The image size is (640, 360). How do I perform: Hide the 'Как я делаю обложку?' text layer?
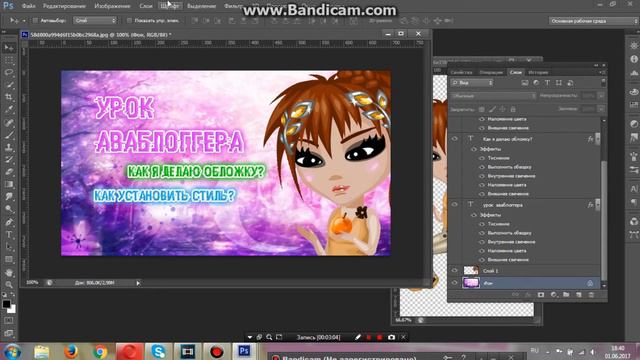tap(454, 139)
